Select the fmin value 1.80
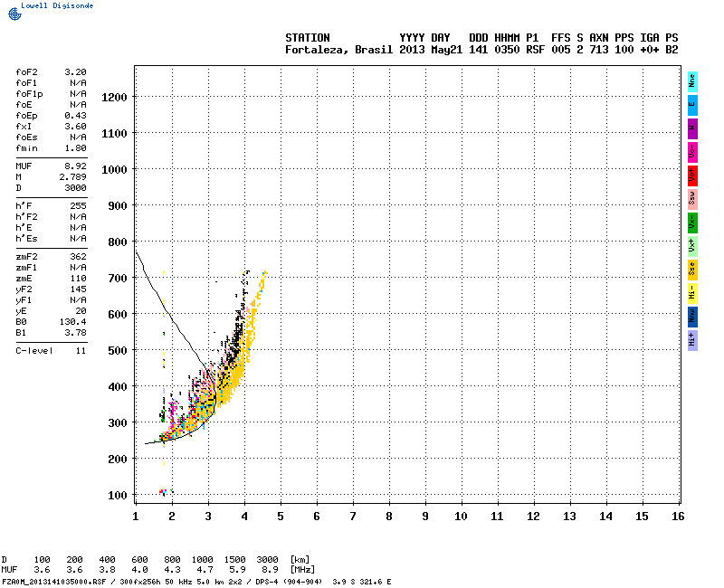The height and width of the screenshot is (588, 724). coord(75,148)
